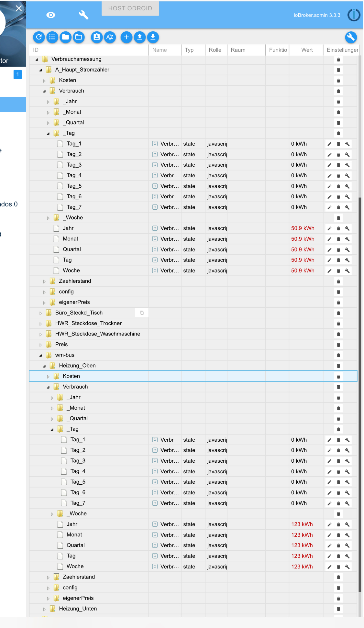
Task: Delete Heizung_Oben using its trash icon
Action: [x=338, y=366]
